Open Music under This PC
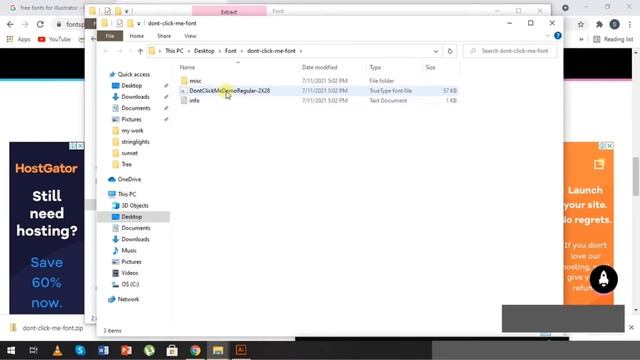Image resolution: width=640 pixels, height=360 pixels. (129, 251)
